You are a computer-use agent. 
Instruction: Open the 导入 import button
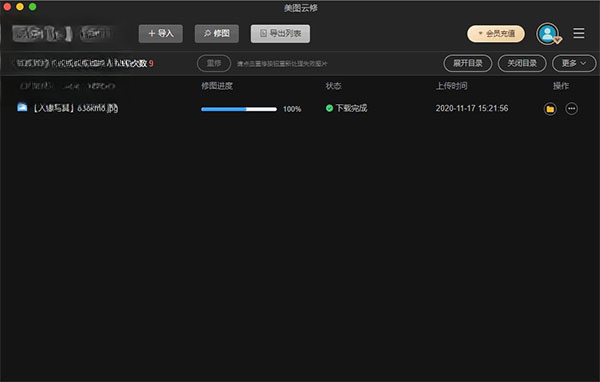point(161,34)
